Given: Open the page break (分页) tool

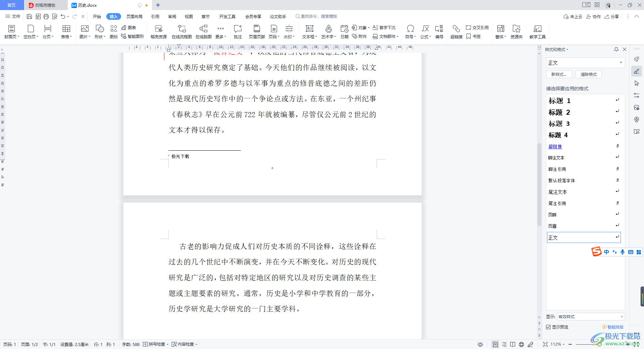Looking at the screenshot, I should tap(48, 32).
